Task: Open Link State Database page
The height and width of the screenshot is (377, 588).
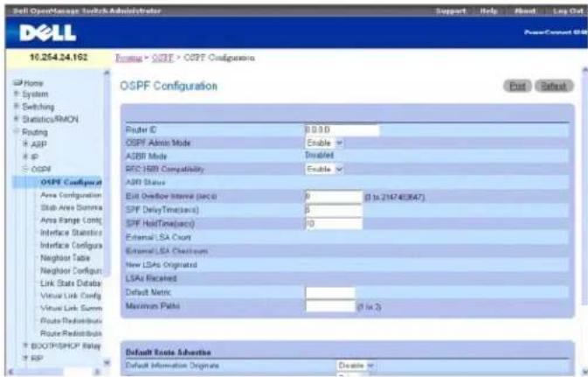Action: click(71, 283)
